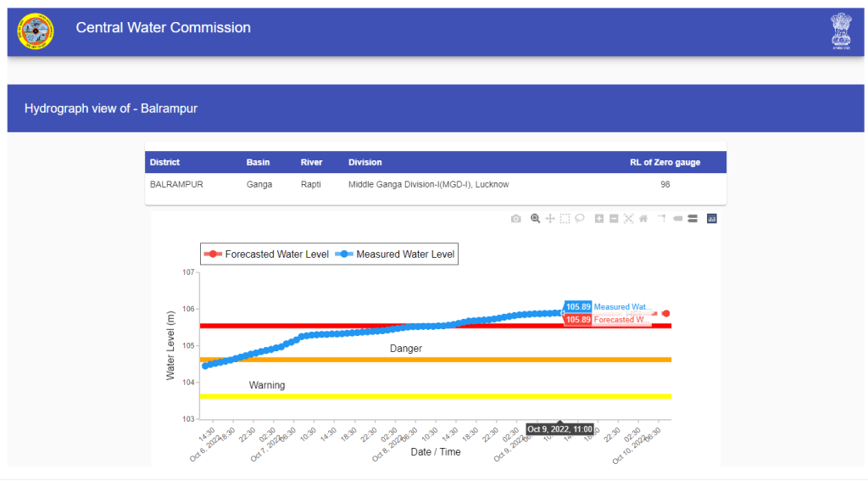
Task: Select the Pan tool in chart toolbar
Action: [x=550, y=219]
